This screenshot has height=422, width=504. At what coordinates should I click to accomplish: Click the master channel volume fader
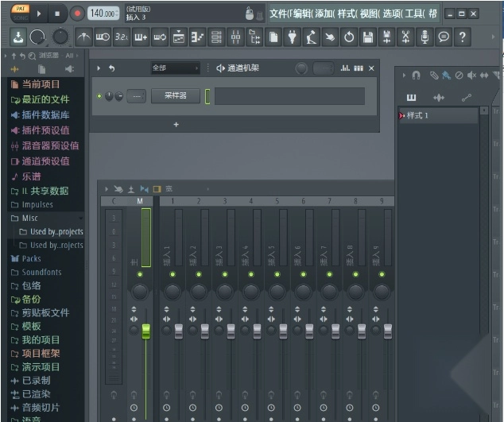(x=145, y=331)
